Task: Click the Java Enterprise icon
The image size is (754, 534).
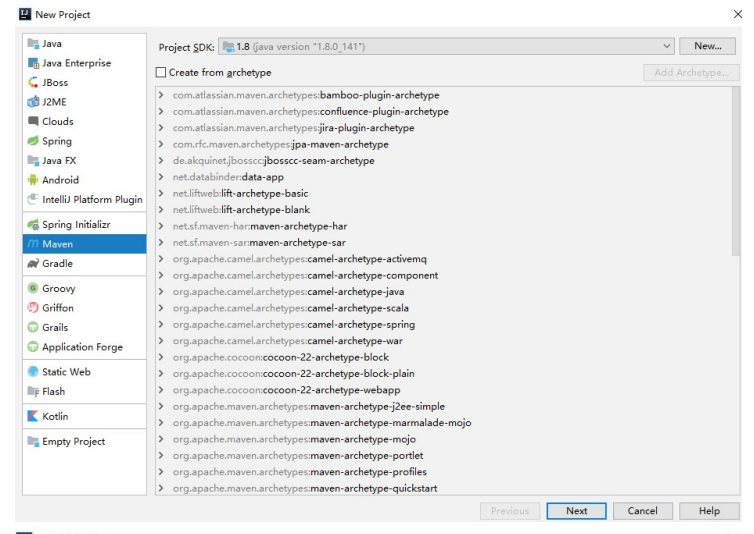Action: (x=33, y=63)
